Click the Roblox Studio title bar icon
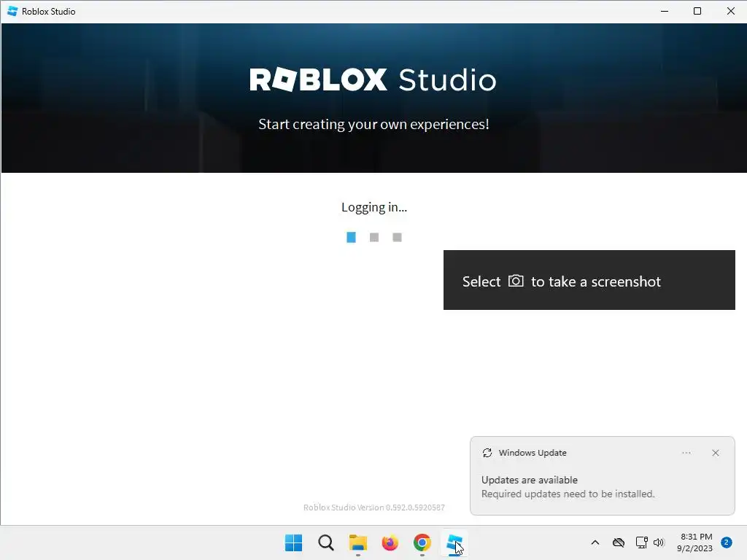The height and width of the screenshot is (560, 747). tap(12, 11)
